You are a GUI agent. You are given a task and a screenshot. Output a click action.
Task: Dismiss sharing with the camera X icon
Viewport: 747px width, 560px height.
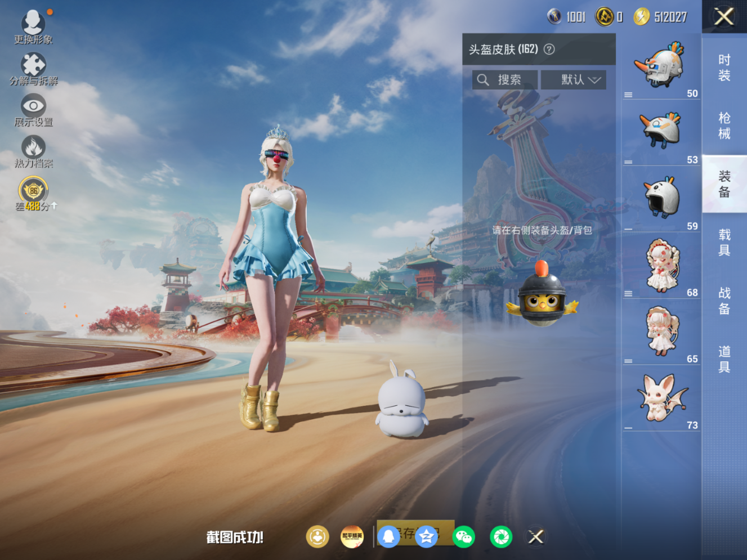click(535, 537)
